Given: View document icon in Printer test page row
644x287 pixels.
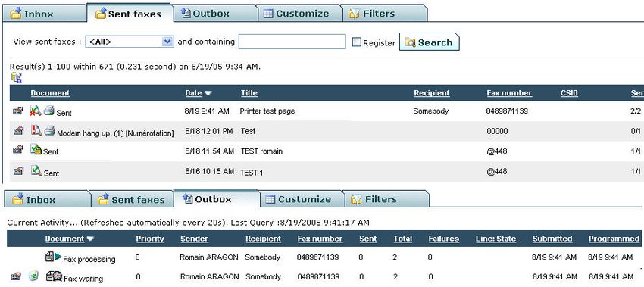Looking at the screenshot, I should click(36, 110).
